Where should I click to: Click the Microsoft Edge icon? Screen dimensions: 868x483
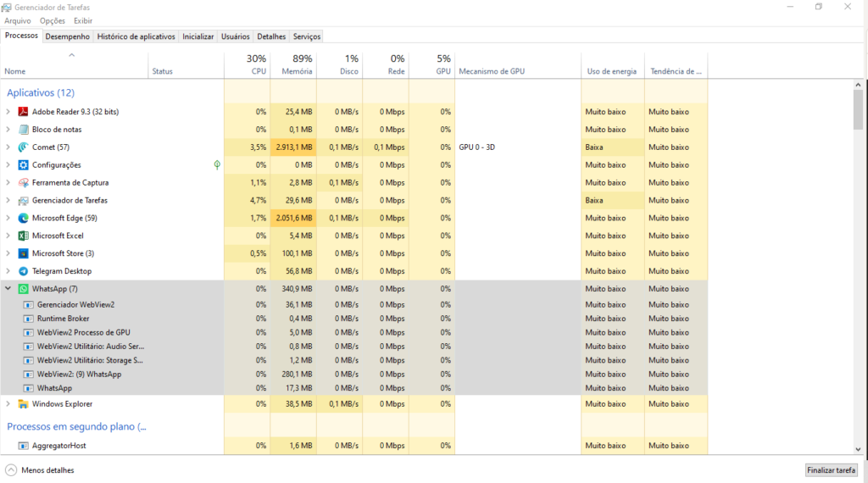coord(23,218)
